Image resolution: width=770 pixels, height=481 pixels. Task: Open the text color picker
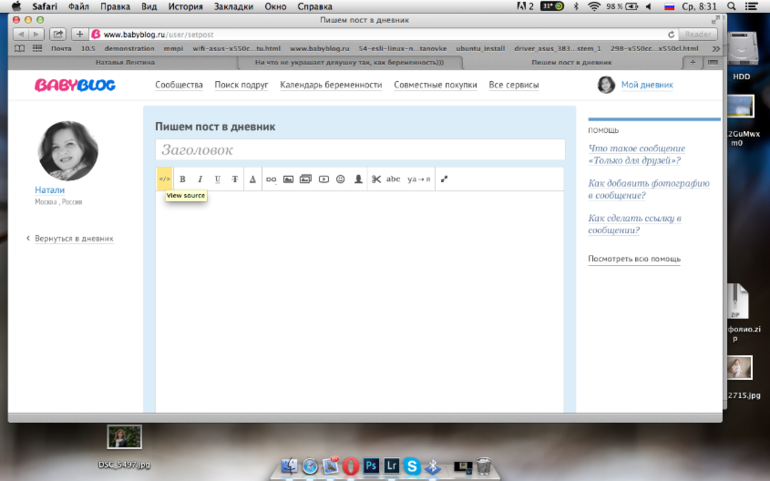(x=253, y=179)
